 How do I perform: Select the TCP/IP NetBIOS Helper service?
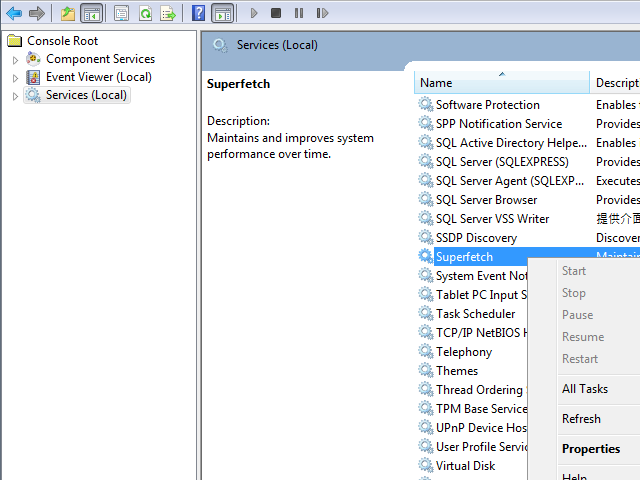point(481,333)
